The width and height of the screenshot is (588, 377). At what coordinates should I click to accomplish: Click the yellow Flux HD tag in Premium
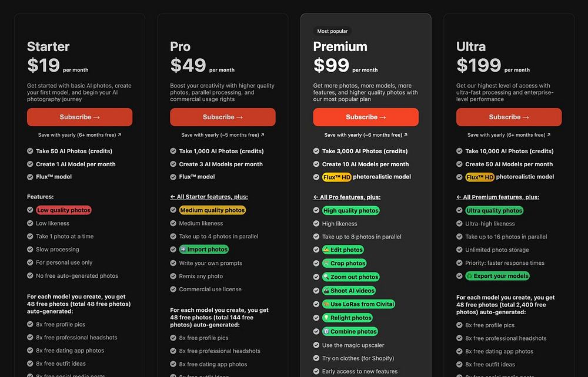(x=337, y=177)
